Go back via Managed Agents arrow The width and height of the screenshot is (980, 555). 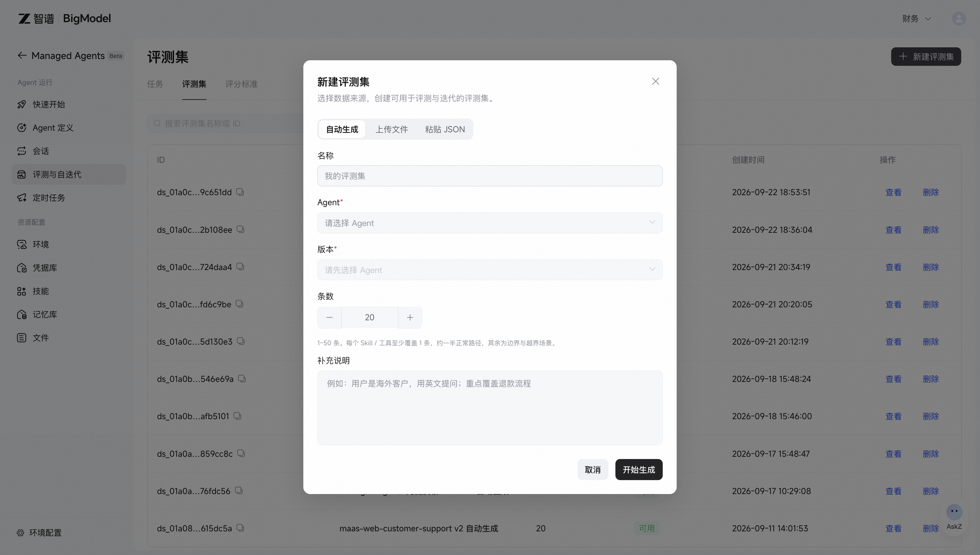coord(22,56)
